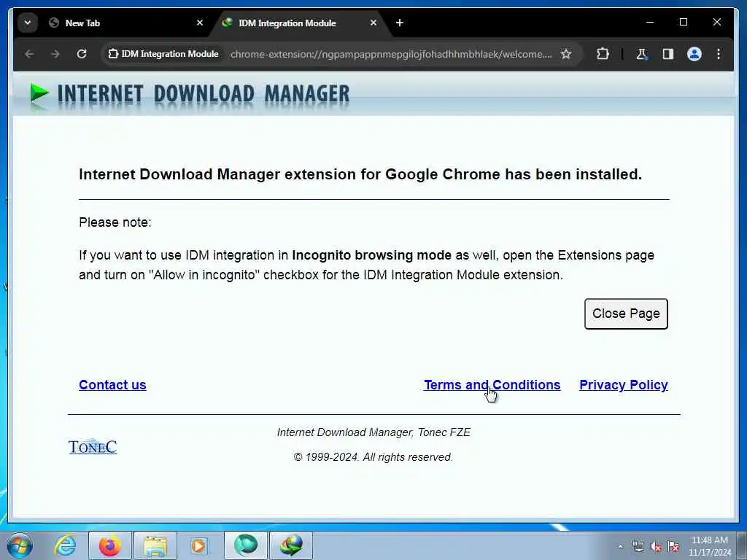Screen dimensions: 747x560
Task: Open a new tab with plus button
Action: [x=400, y=23]
